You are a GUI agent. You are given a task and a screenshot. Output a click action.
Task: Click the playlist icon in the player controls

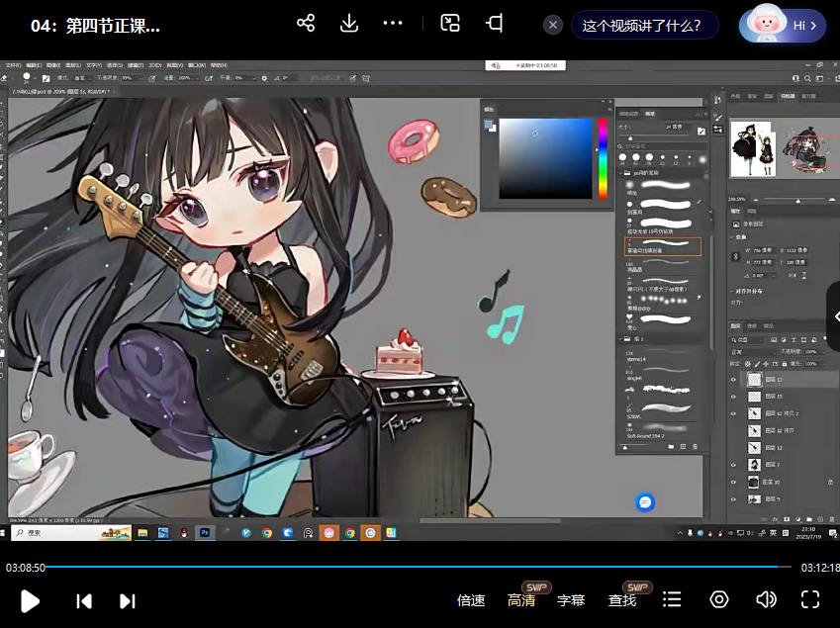tap(672, 600)
